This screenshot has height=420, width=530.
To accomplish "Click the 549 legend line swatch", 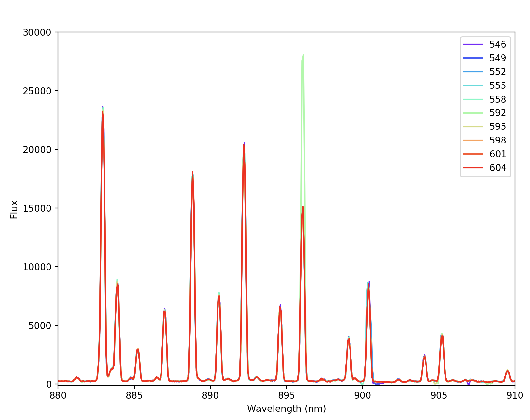I will (x=473, y=58).
